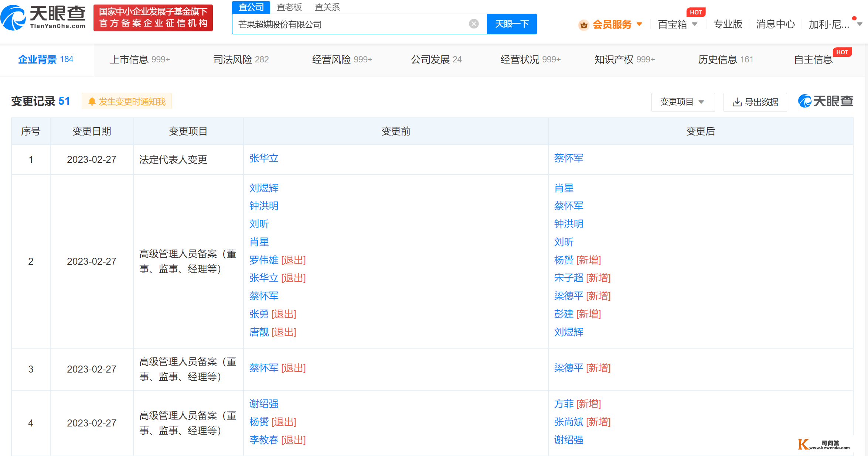Screen dimensions: 868x456
Task: Select the 上市信息 tab
Action: [140, 59]
